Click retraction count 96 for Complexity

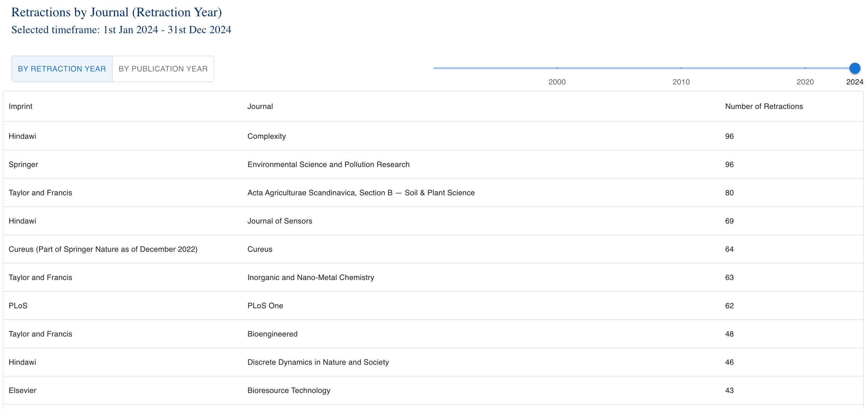[729, 136]
